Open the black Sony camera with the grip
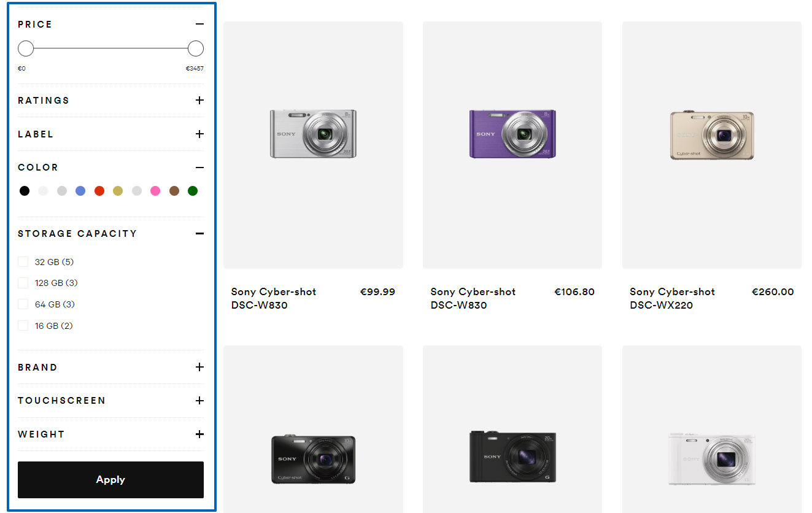Screen dimensions: 812x513 (512, 430)
